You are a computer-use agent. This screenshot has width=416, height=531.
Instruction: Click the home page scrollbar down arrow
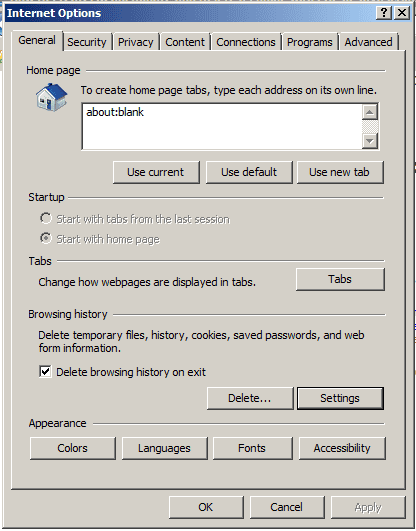pos(370,141)
